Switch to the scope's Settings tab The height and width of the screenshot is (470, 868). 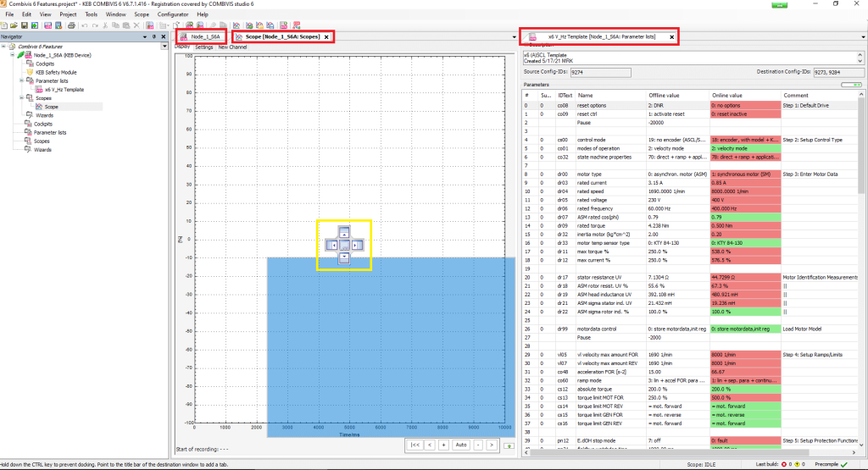[x=203, y=47]
